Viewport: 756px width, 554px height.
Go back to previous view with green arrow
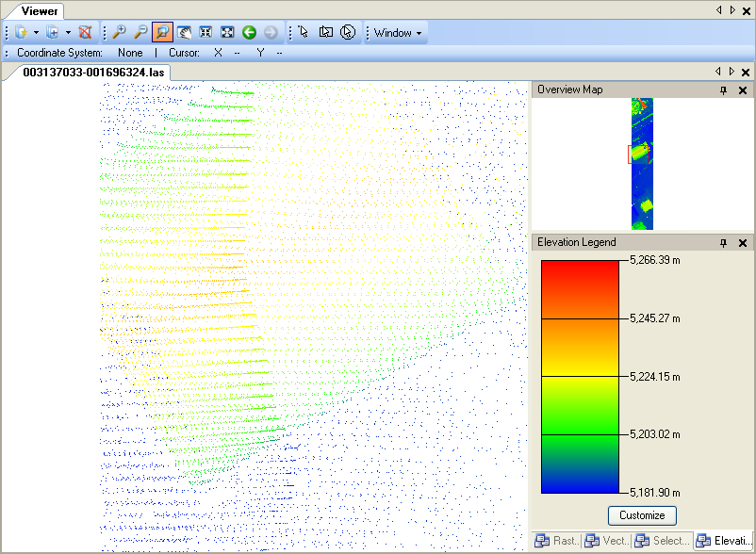click(x=249, y=32)
